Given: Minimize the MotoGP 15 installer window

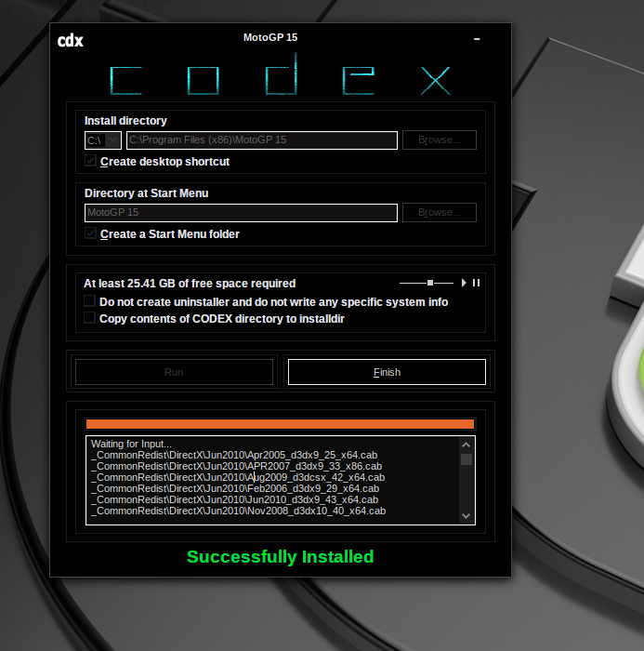Looking at the screenshot, I should pyautogui.click(x=477, y=39).
